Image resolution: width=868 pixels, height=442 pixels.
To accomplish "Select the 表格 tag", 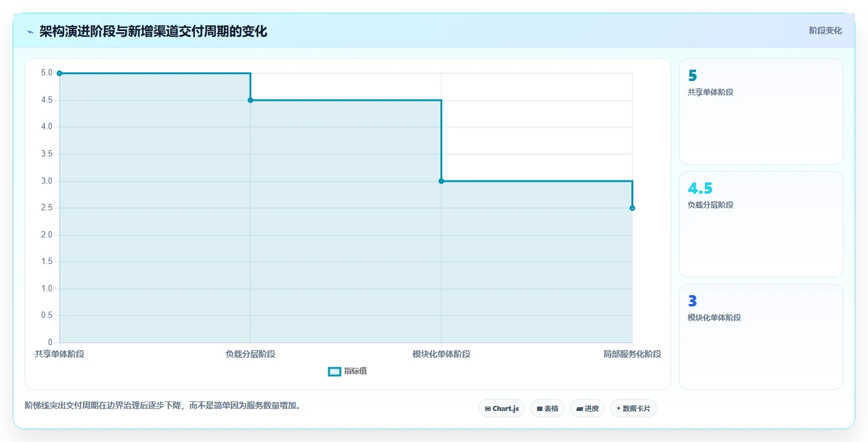I will coord(547,408).
